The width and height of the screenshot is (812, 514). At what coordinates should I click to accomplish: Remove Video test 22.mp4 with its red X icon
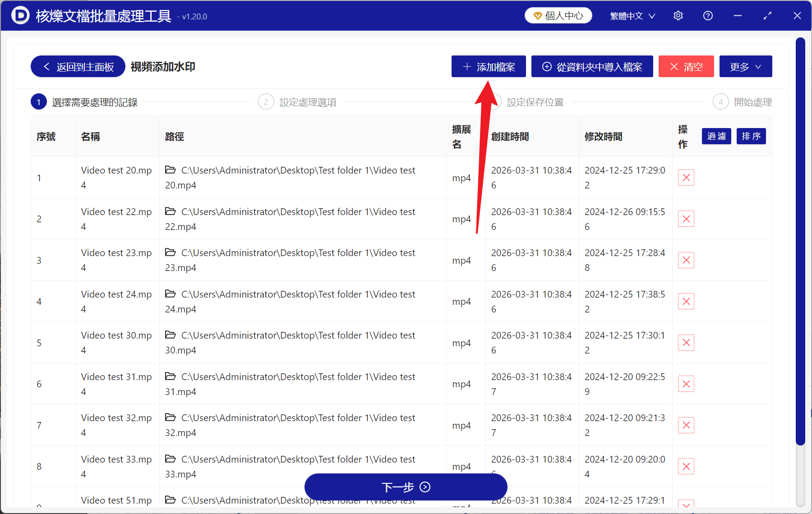tap(686, 219)
